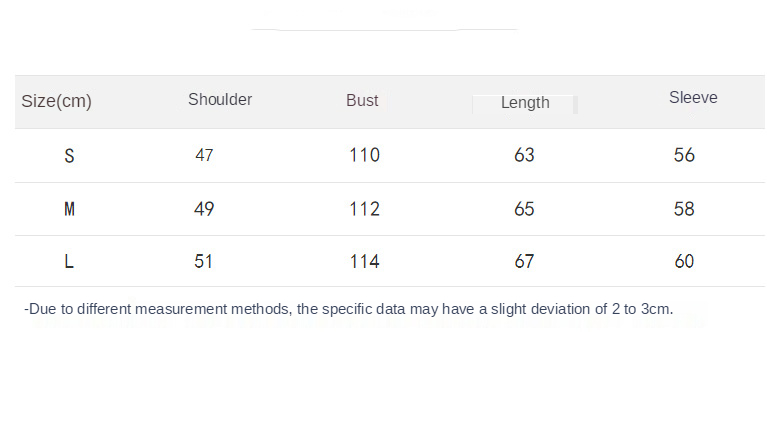This screenshot has height=447, width=767.
Task: Click the Sleeve column header
Action: tap(693, 98)
